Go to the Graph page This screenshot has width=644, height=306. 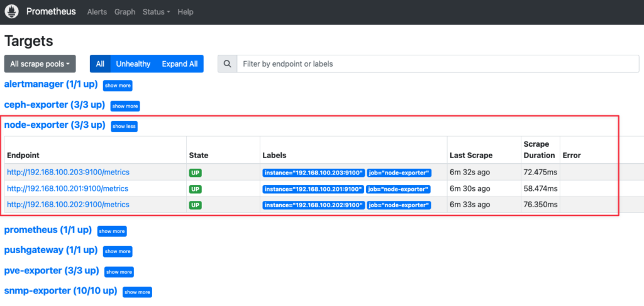[125, 12]
